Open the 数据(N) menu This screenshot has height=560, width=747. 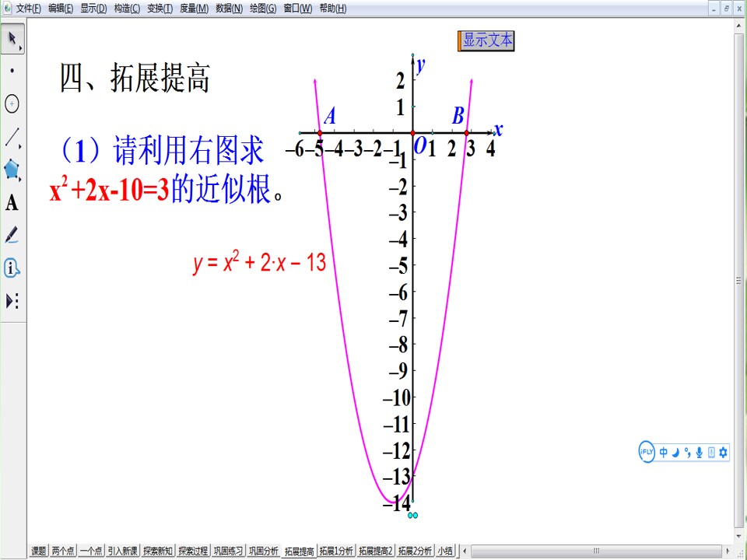pyautogui.click(x=229, y=8)
